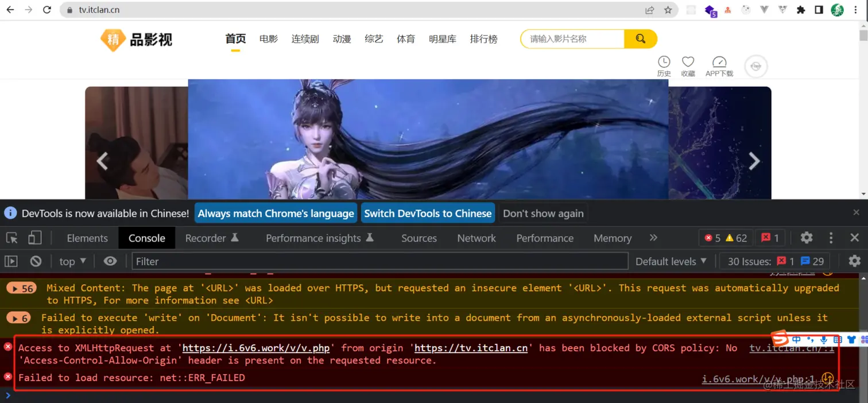Open the 收藏 favorites heart icon

click(688, 66)
